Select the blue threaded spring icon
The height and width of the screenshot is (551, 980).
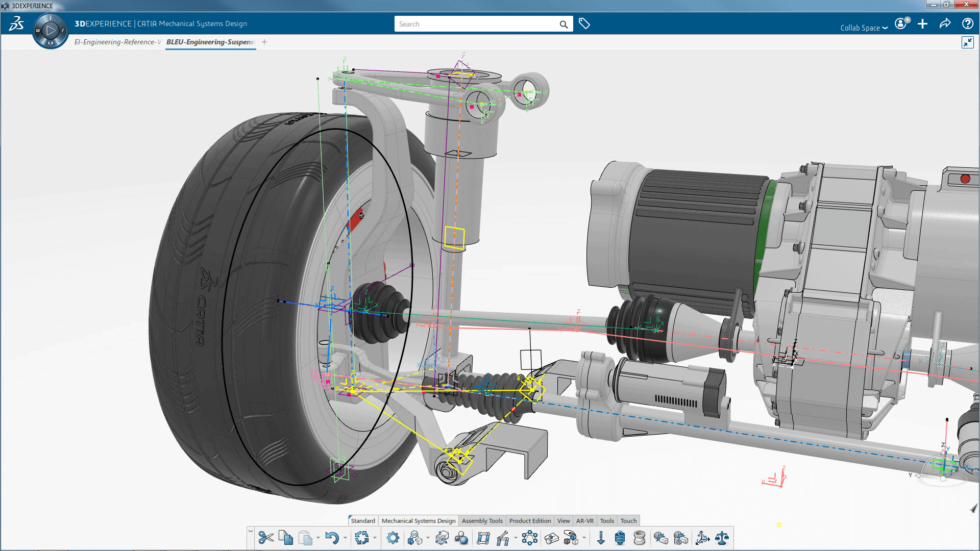coord(620,538)
